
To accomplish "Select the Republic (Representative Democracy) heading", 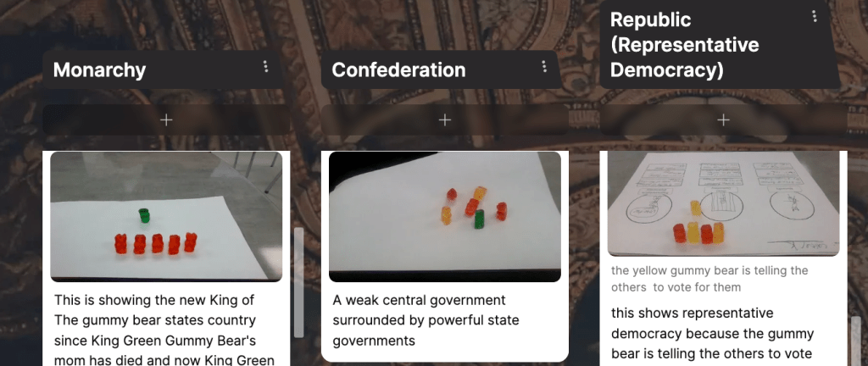I will pos(684,45).
